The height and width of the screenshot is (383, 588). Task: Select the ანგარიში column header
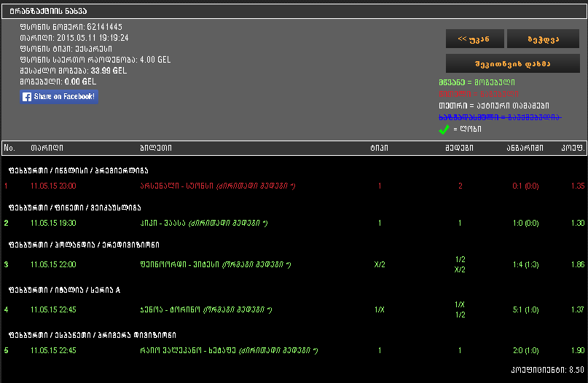(525, 148)
